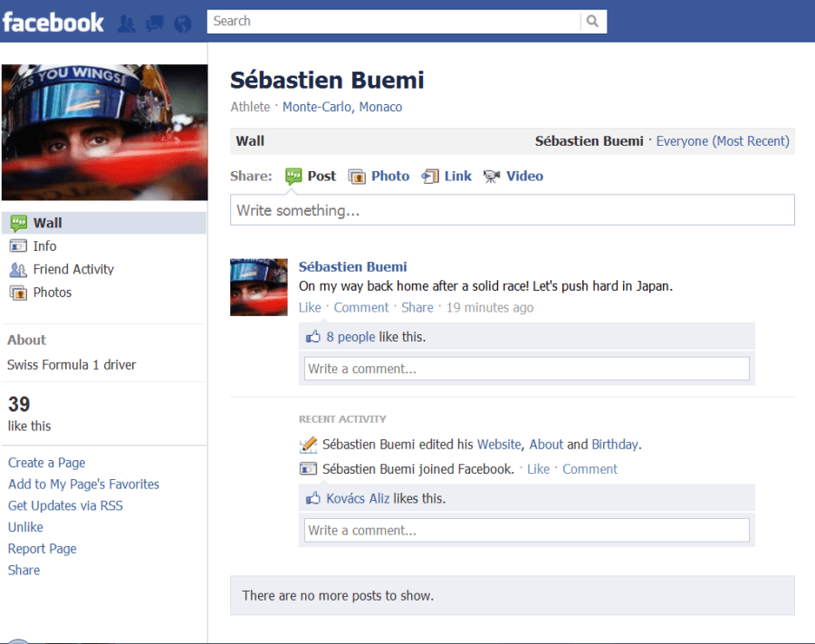Change wall filter via 'Everyone (Most Recent)'
815x644 pixels.
pyautogui.click(x=722, y=140)
